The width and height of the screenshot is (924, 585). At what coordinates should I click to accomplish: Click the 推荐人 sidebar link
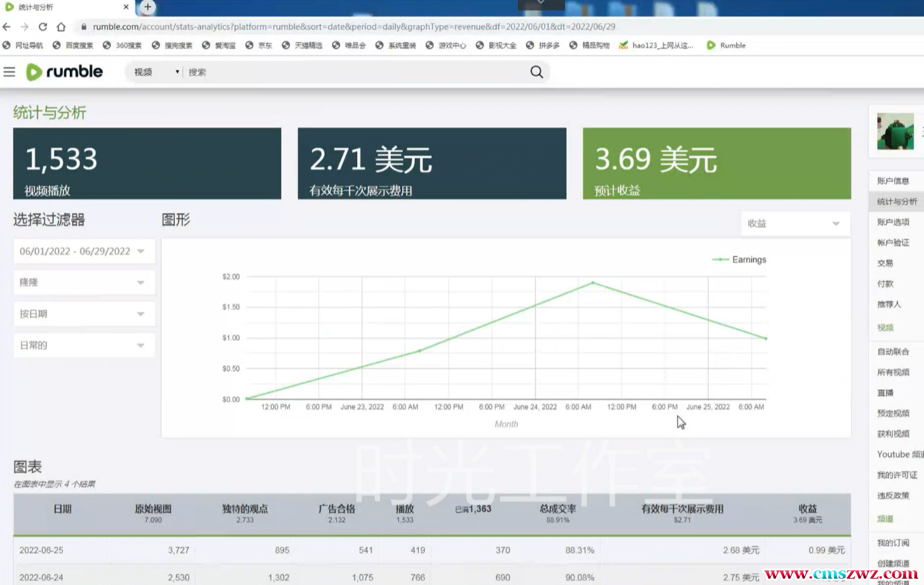pyautogui.click(x=889, y=304)
